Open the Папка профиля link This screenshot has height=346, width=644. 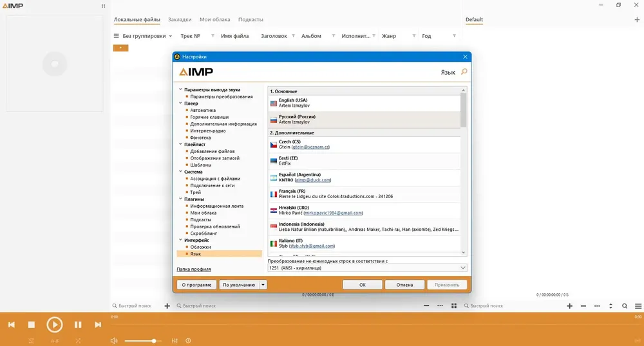193,269
